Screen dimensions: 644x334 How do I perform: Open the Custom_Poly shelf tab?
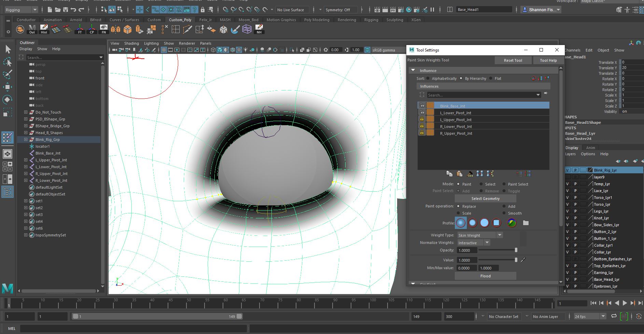180,20
